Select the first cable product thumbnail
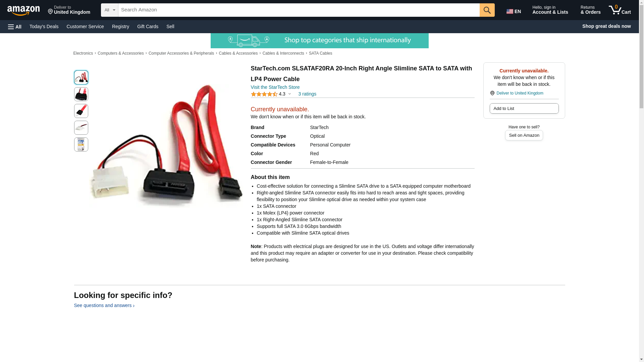Image resolution: width=644 pixels, height=362 pixels. click(x=81, y=77)
